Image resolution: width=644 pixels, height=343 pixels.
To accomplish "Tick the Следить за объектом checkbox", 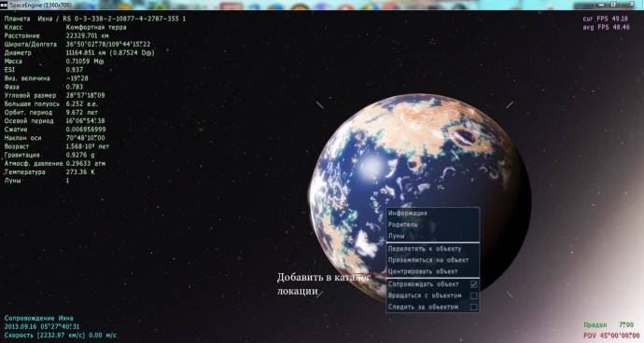I will coord(473,307).
